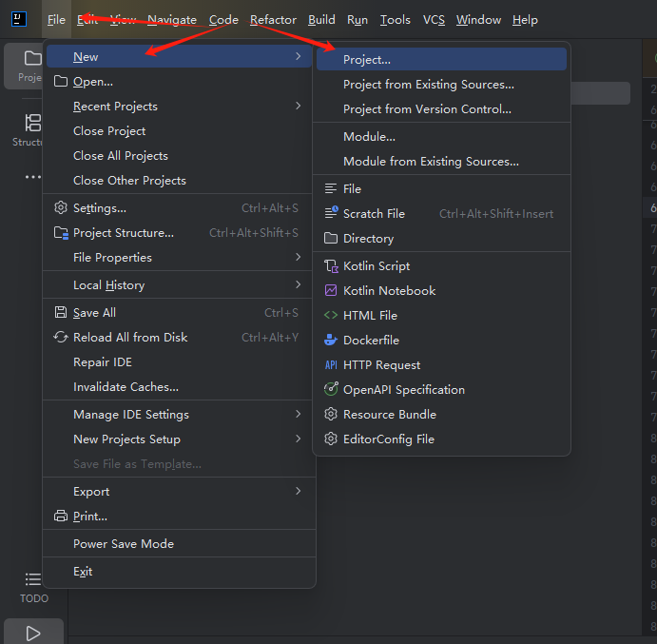This screenshot has height=644, width=657.
Task: Open the Window menu
Action: click(478, 20)
